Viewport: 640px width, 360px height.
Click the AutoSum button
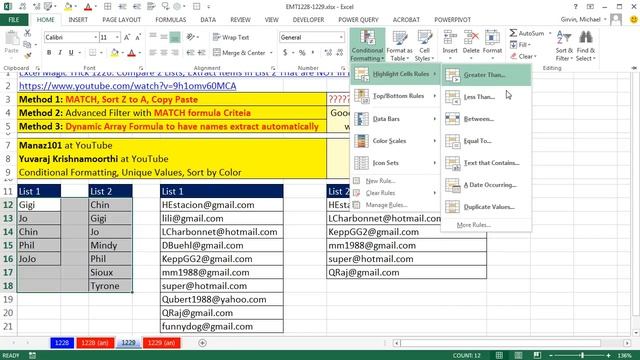coord(527,33)
